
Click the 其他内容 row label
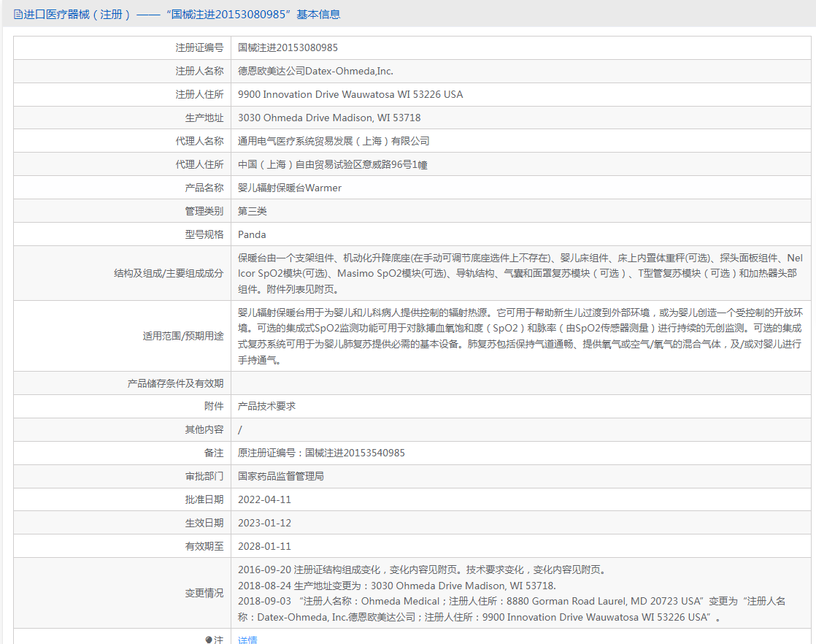[204, 429]
